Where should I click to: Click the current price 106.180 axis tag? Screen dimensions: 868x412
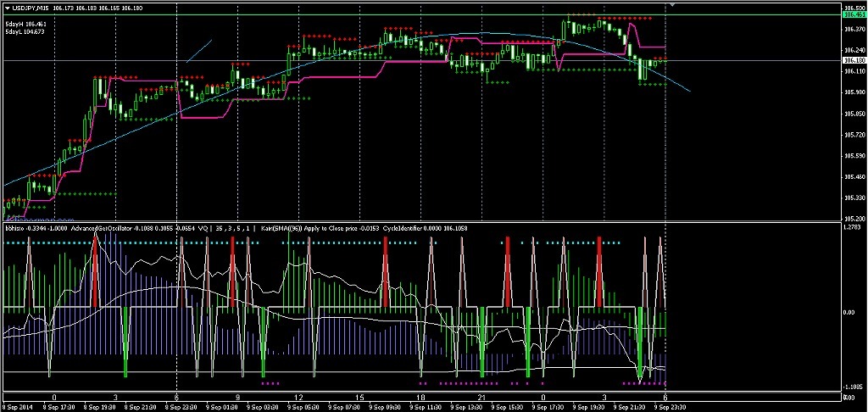click(854, 61)
